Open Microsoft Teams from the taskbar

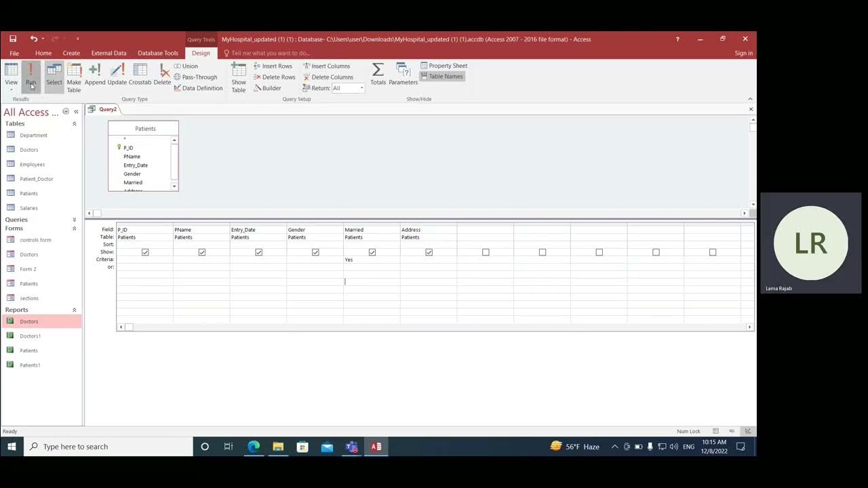(351, 447)
